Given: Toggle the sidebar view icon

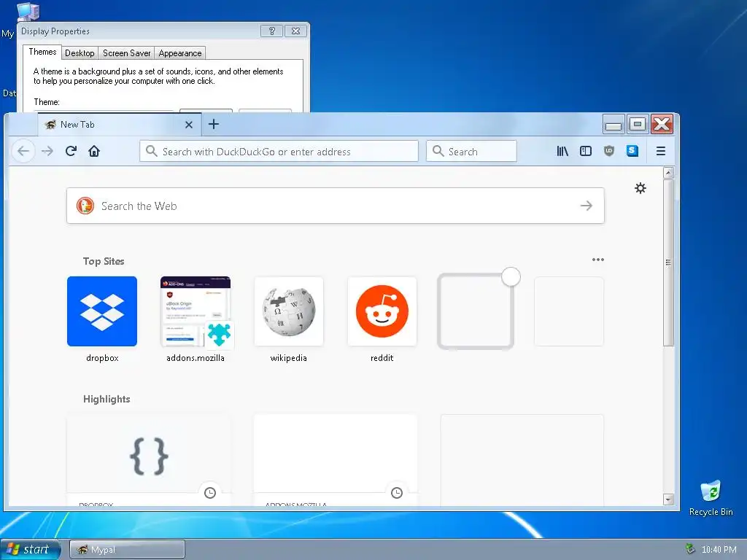Looking at the screenshot, I should point(586,152).
